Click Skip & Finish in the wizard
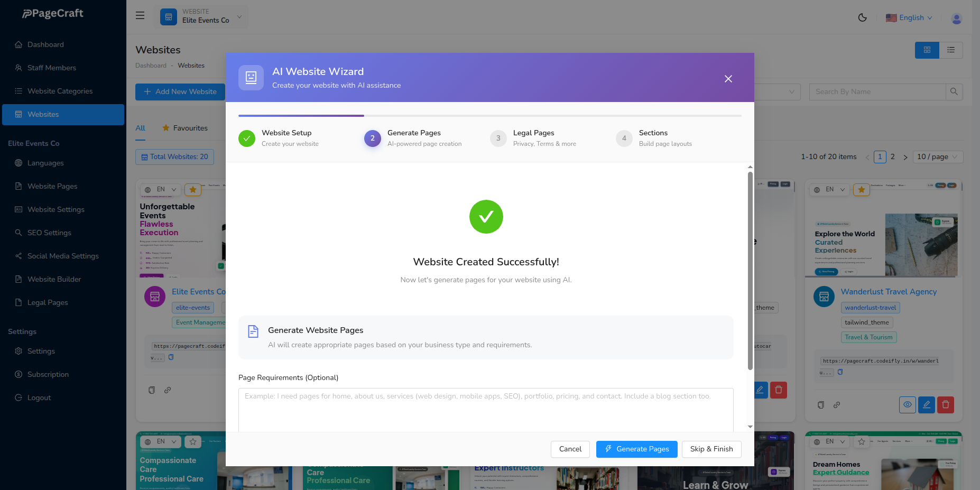This screenshot has height=490, width=980. pyautogui.click(x=711, y=449)
